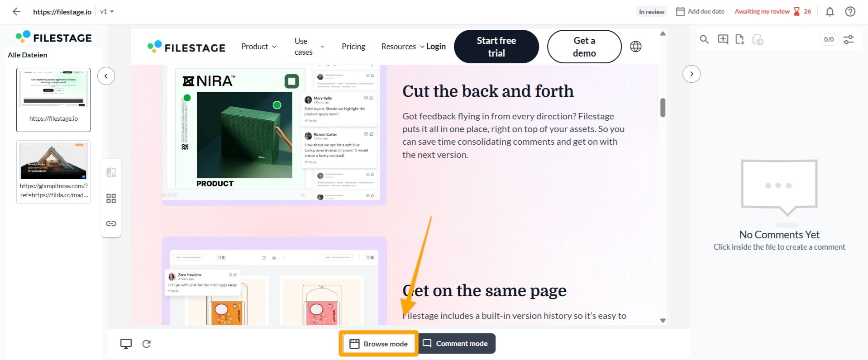The height and width of the screenshot is (360, 868).
Task: Open comment filter sliders icon
Action: pos(849,39)
